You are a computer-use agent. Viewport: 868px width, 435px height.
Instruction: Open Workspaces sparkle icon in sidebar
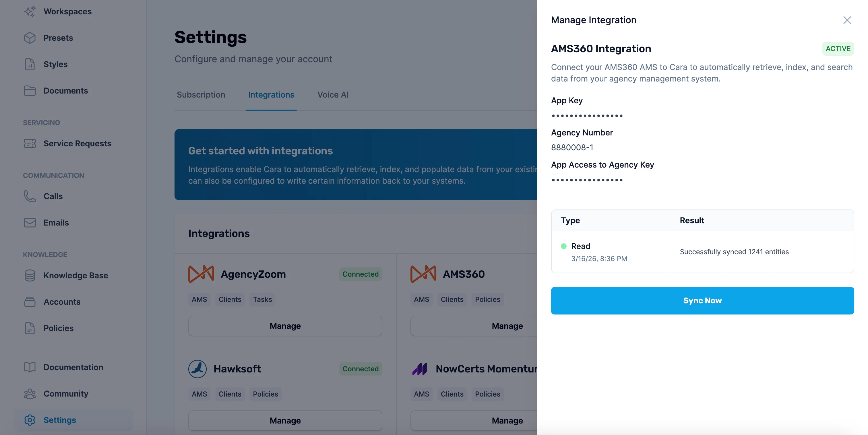[30, 11]
